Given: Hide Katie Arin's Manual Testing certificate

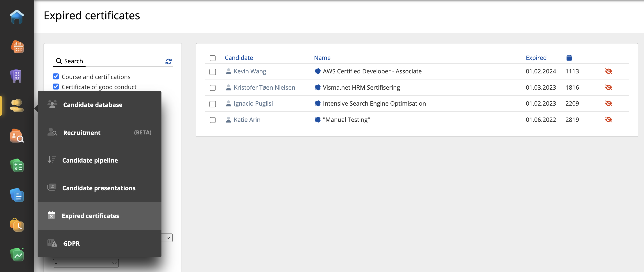Looking at the screenshot, I should [x=608, y=120].
